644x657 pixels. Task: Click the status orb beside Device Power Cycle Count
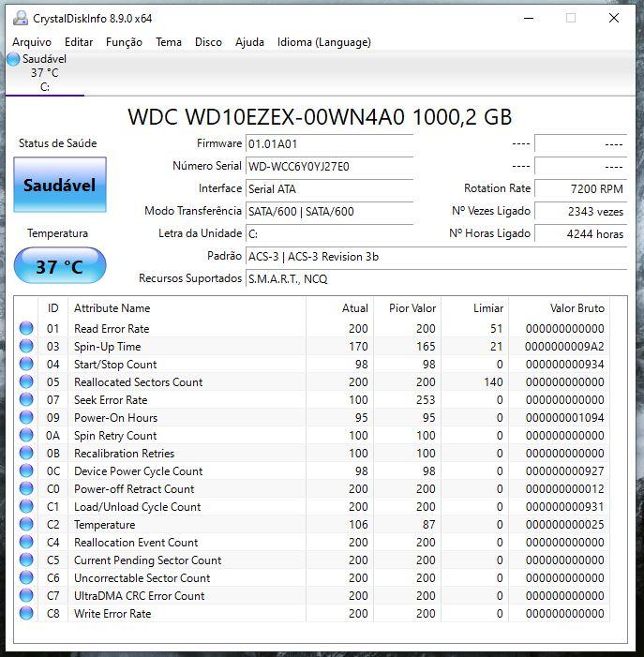point(26,470)
